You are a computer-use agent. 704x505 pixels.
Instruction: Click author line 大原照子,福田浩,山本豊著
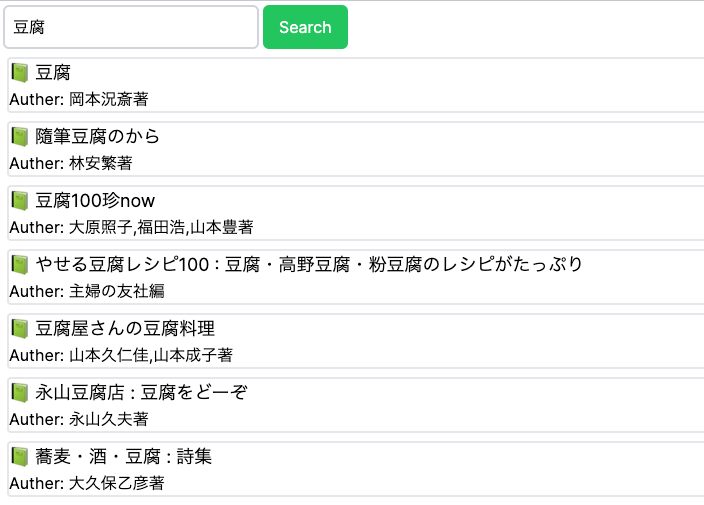coord(132,227)
